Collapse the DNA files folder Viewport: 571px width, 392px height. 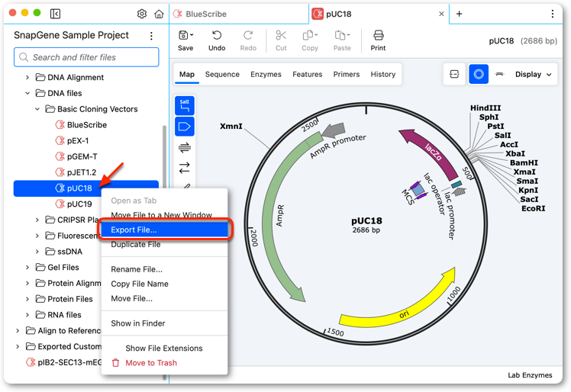pyautogui.click(x=27, y=93)
